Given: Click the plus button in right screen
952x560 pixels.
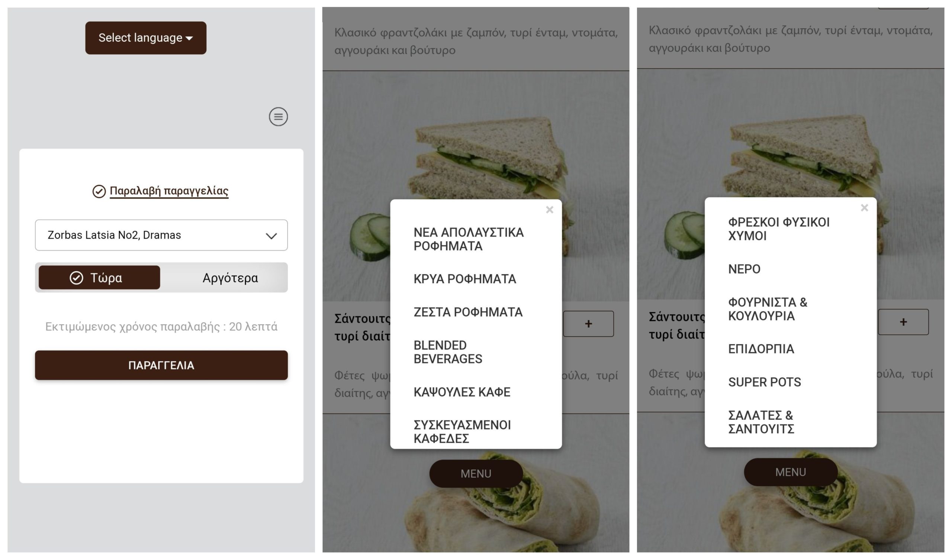Looking at the screenshot, I should point(903,322).
